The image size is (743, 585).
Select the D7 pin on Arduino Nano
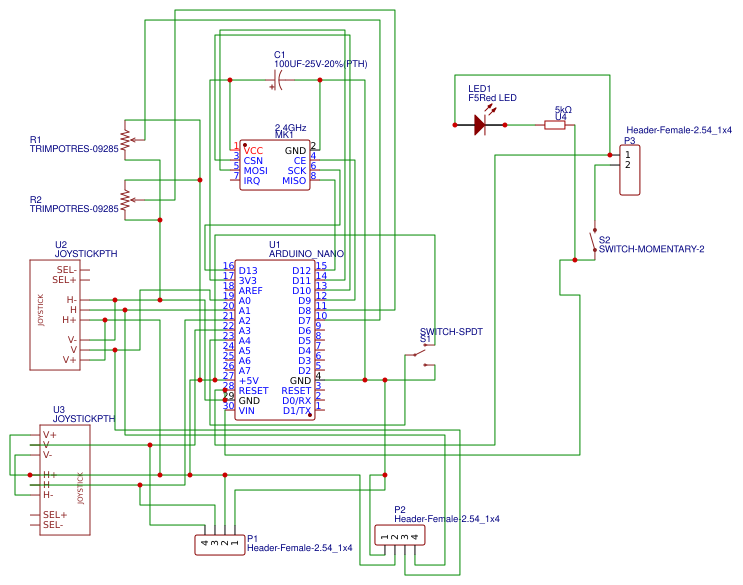coord(304,321)
